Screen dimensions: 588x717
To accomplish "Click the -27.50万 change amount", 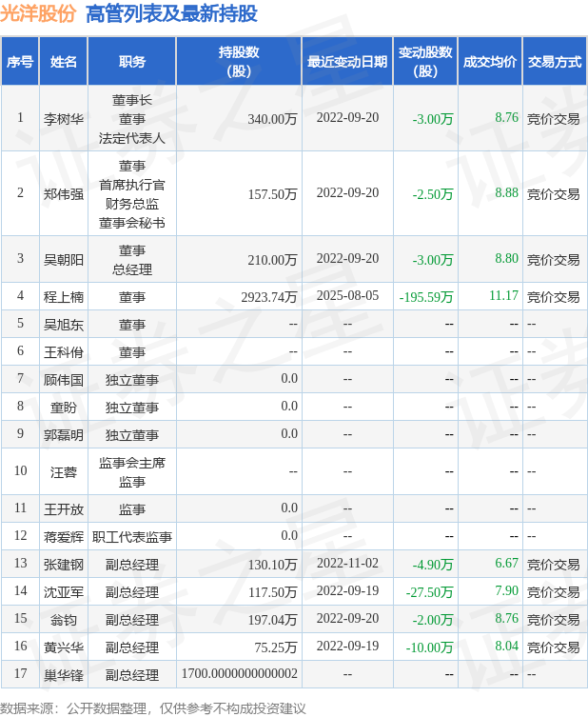I will pyautogui.click(x=429, y=592).
